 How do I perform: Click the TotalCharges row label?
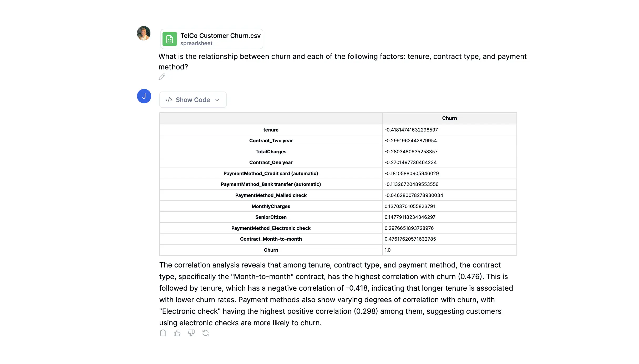271,151
